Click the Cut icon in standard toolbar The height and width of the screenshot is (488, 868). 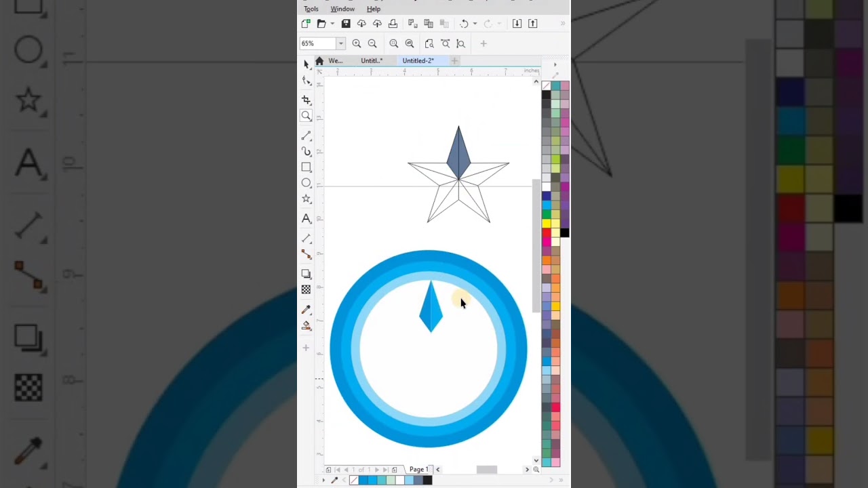tap(412, 24)
